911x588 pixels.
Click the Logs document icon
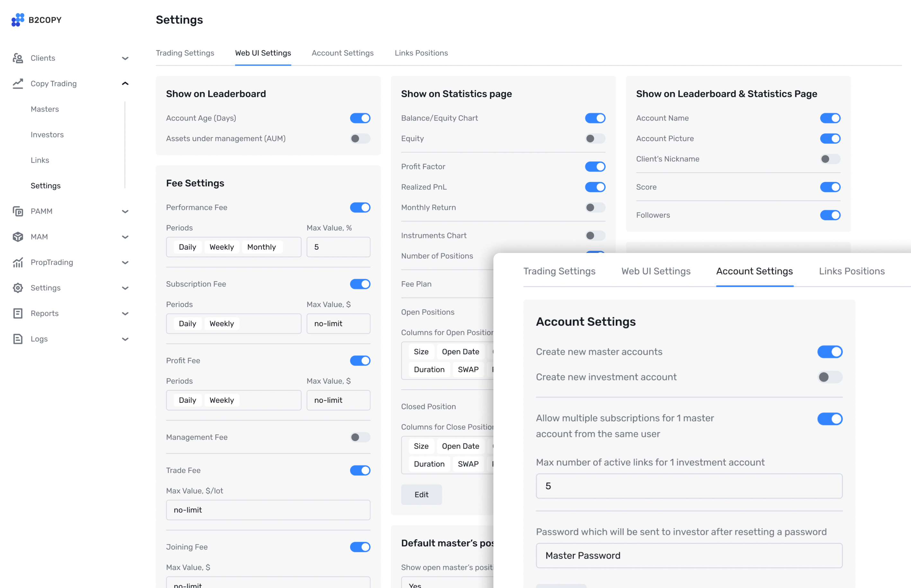pyautogui.click(x=18, y=339)
